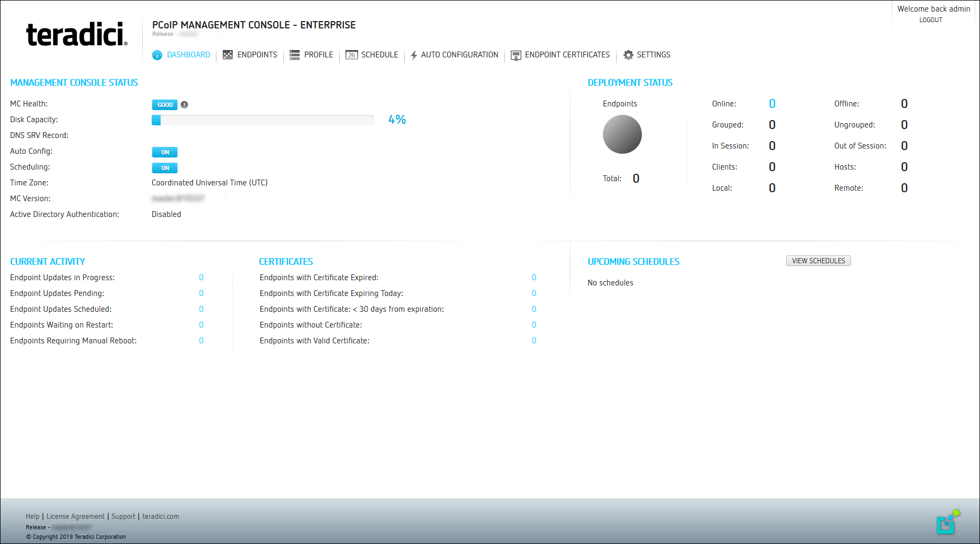Click the Teradici logo
Image resolution: width=980 pixels, height=544 pixels.
pos(77,34)
